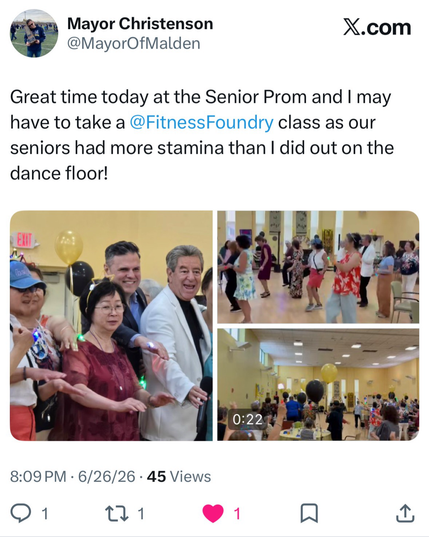The width and height of the screenshot is (429, 537).
Task: Click the reply count number
Action: coord(45,514)
